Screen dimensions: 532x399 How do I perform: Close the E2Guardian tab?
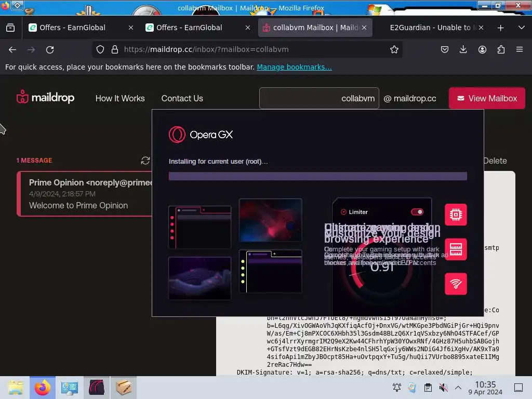pyautogui.click(x=481, y=28)
